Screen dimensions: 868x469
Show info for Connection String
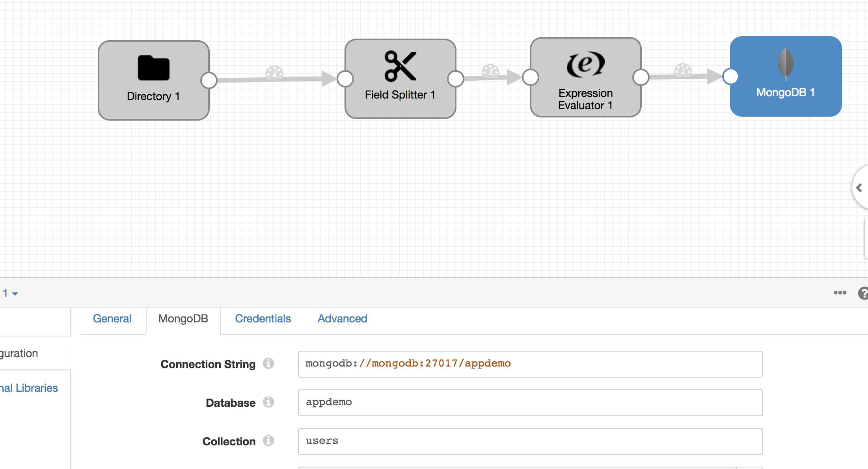pos(268,363)
